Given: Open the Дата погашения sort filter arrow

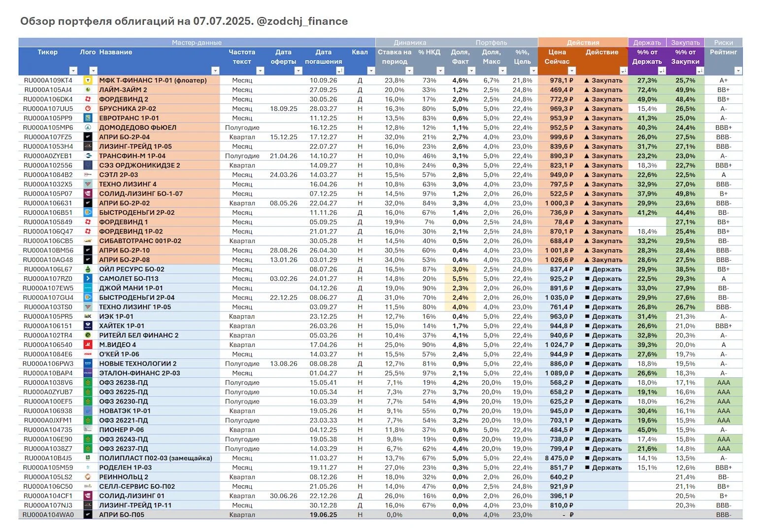Looking at the screenshot, I should pos(340,71).
